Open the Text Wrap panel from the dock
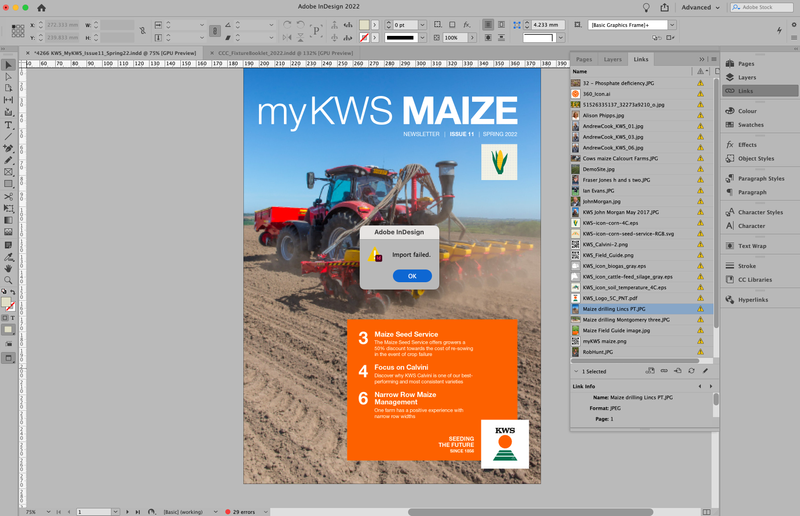 (750, 245)
